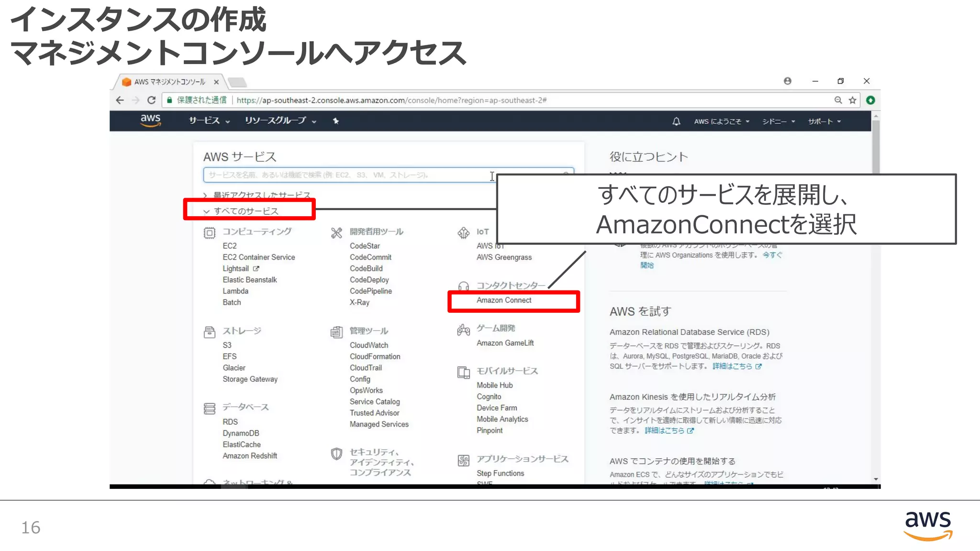Expand the 最近アクセスしたサービス section
Viewport: 980px width, 551px height.
pos(257,195)
